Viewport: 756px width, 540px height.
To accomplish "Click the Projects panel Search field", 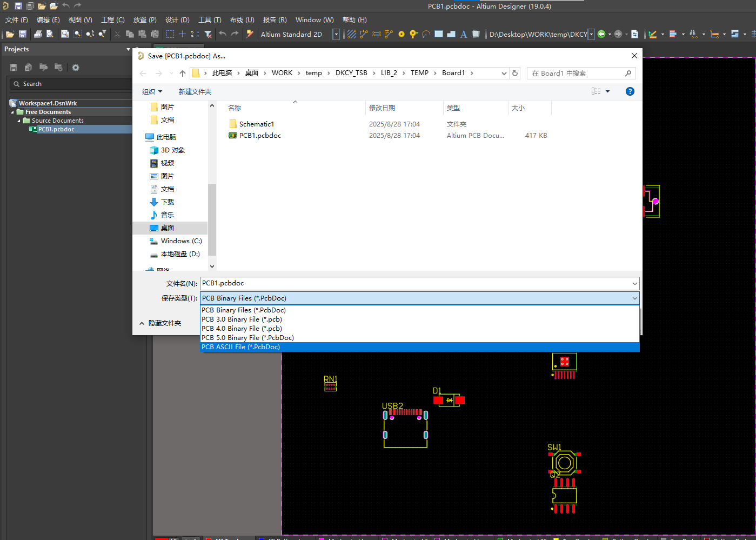I will (x=70, y=84).
